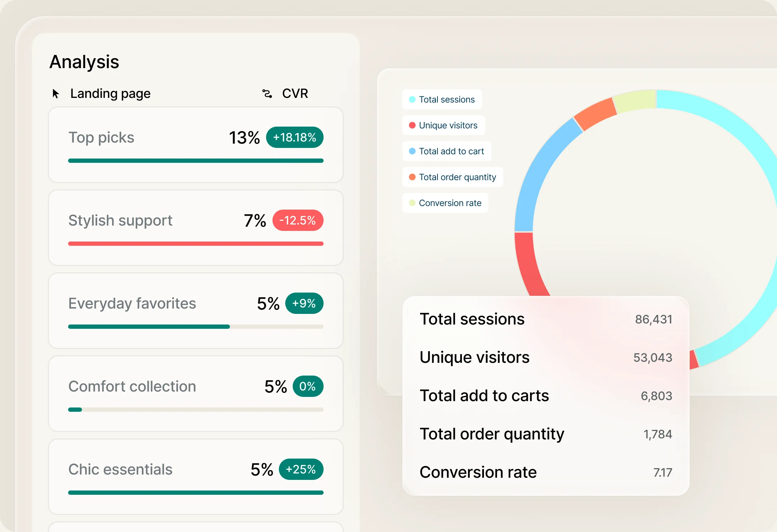The width and height of the screenshot is (777, 532).
Task: Click the Everyday favorites progress bar
Action: [x=196, y=327]
